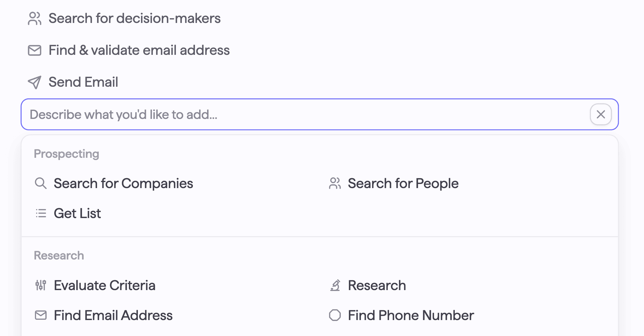The image size is (644, 336).
Task: Select the 'Send Email' step
Action: tap(83, 82)
